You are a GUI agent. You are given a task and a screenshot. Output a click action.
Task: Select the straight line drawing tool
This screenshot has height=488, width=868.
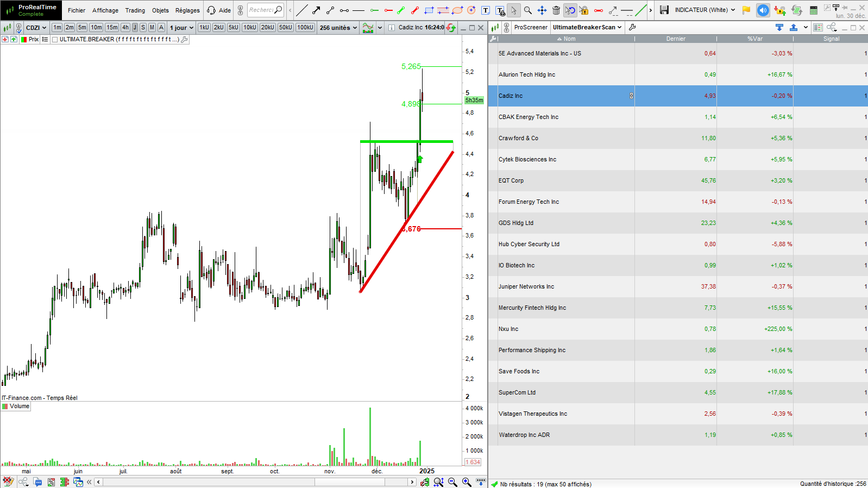(x=302, y=10)
